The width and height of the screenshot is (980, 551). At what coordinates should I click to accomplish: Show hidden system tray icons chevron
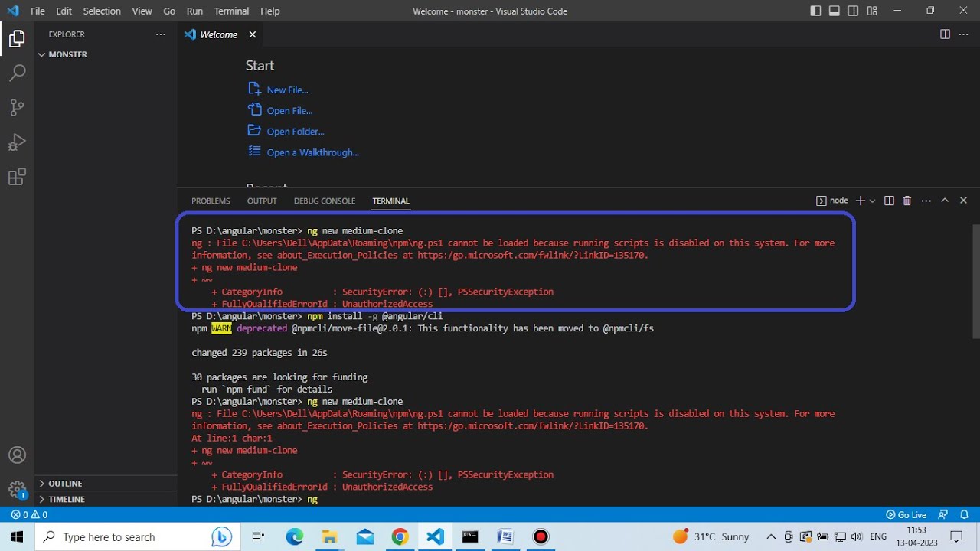pos(771,536)
